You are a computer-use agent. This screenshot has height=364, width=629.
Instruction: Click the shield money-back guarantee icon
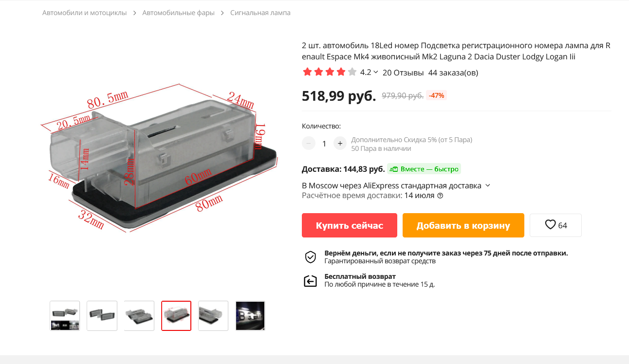click(x=311, y=257)
